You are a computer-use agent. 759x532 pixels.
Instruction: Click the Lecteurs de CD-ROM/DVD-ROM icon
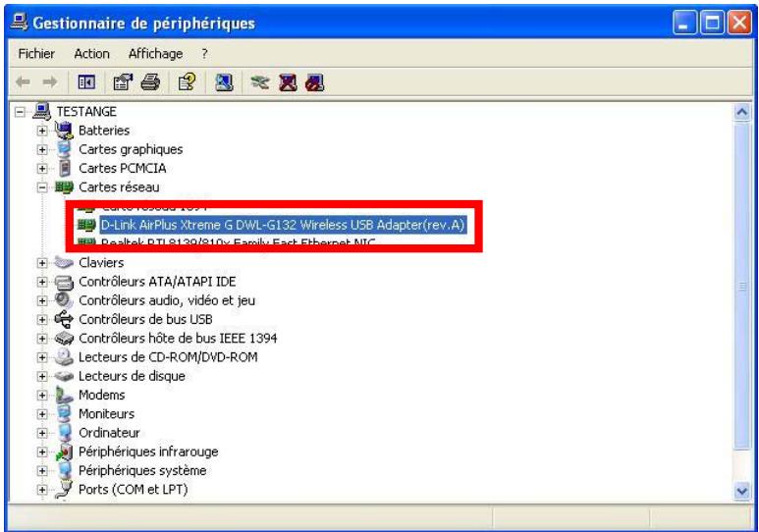(64, 357)
